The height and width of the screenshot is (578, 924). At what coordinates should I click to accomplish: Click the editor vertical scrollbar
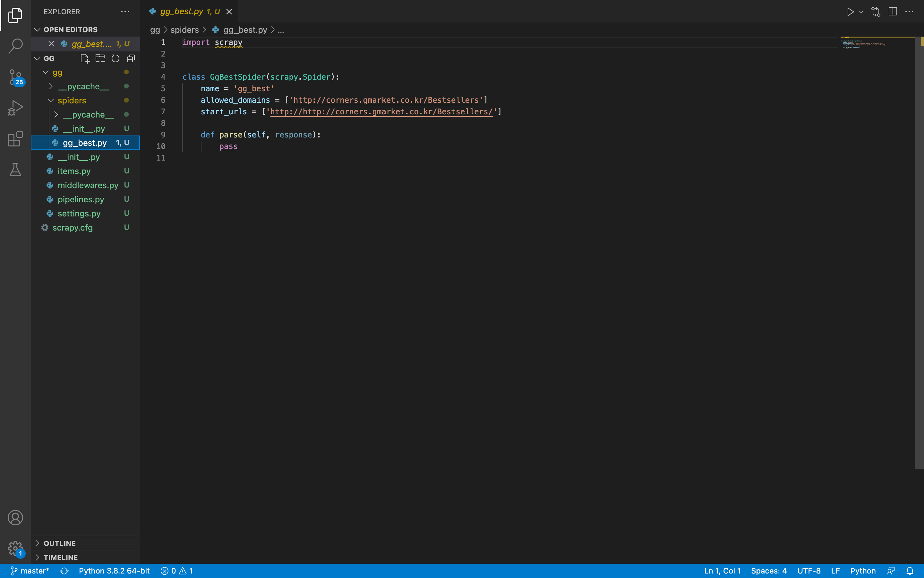point(920,252)
